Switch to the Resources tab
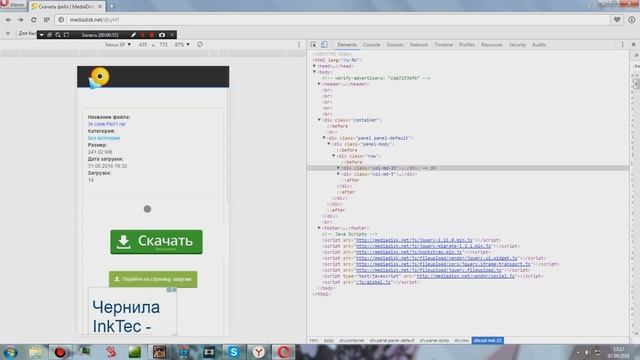640x360 pixels. click(491, 45)
